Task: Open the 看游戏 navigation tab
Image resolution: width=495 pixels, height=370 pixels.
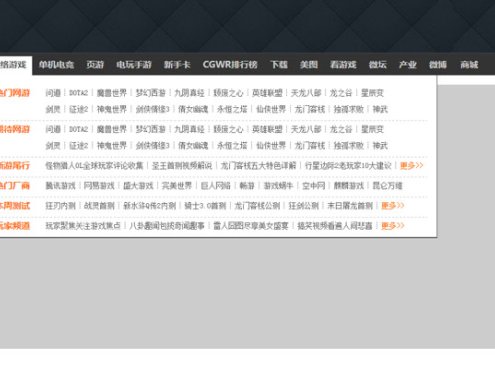Action: point(343,64)
